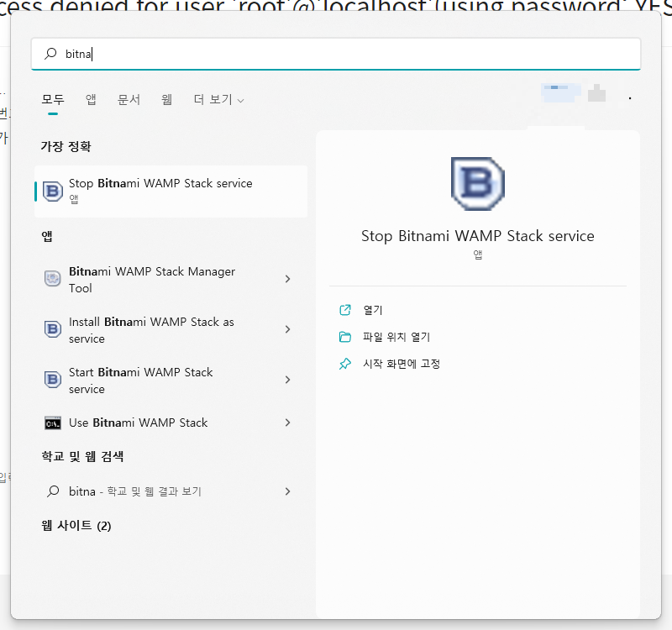Select the Stop Bitnami WAMP Stack service best match
The height and width of the screenshot is (630, 672).
[x=171, y=192]
